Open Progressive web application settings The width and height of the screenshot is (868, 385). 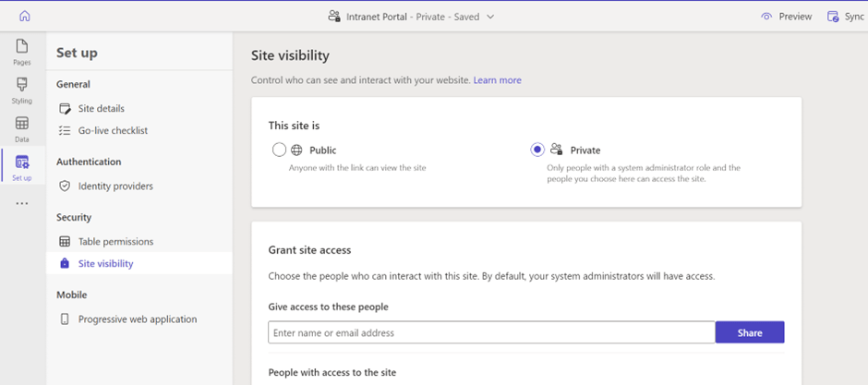(x=137, y=319)
